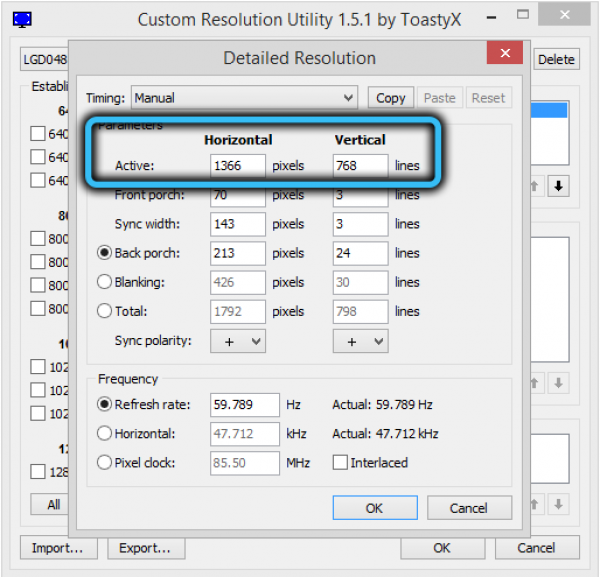Click the Horizontal Front porch field 70
The height and width of the screenshot is (577, 600).
(x=238, y=196)
